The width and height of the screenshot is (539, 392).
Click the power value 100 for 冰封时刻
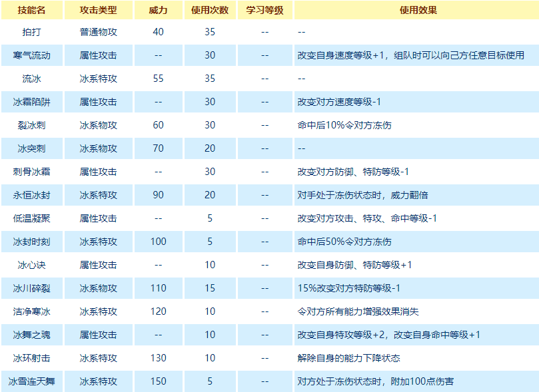point(158,242)
